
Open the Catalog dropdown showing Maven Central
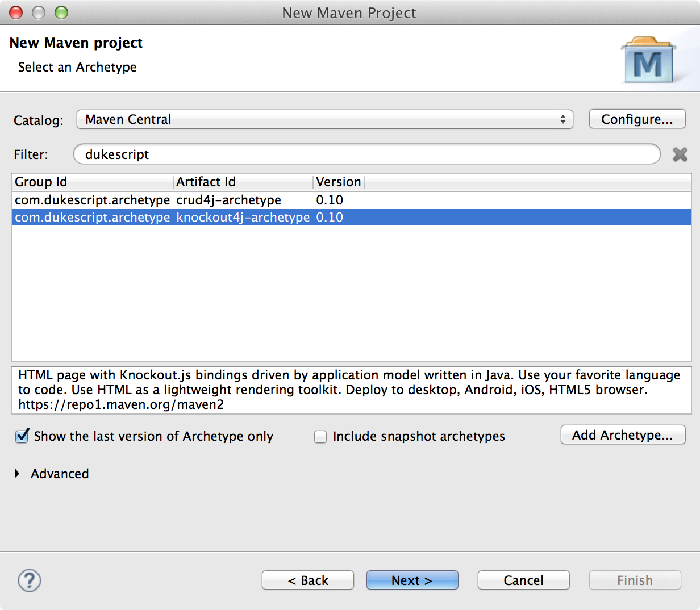click(x=324, y=119)
